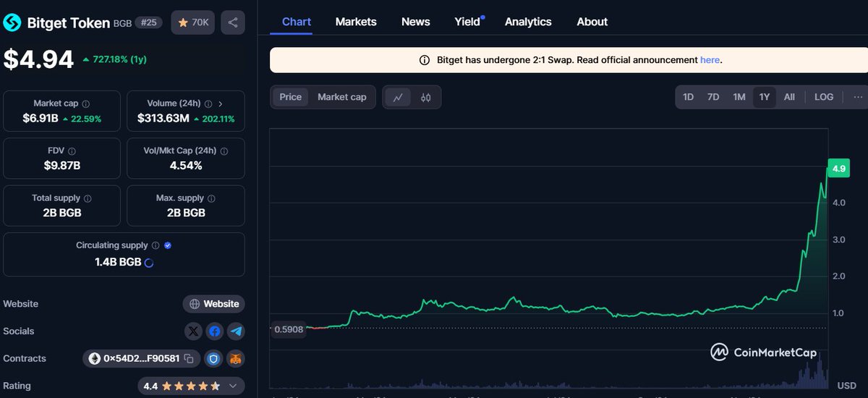Image resolution: width=868 pixels, height=398 pixels.
Task: Show Total supply info icon
Action: (88, 198)
